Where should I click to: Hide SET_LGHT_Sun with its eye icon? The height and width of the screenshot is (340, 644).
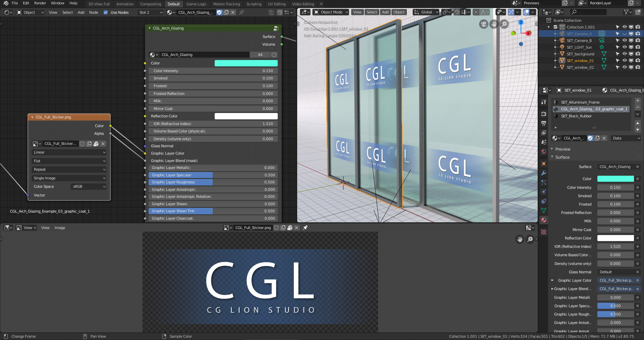(x=625, y=47)
